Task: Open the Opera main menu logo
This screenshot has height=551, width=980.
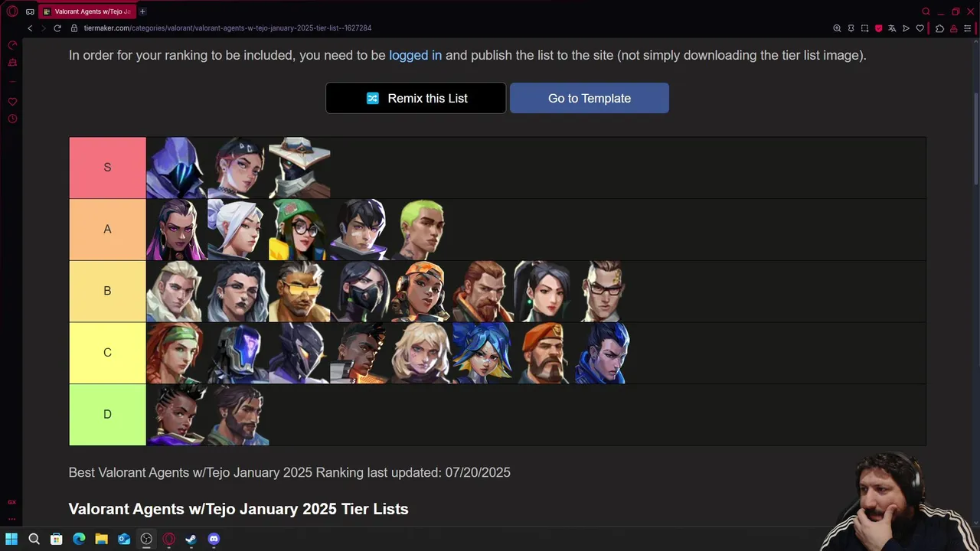Action: [x=12, y=11]
